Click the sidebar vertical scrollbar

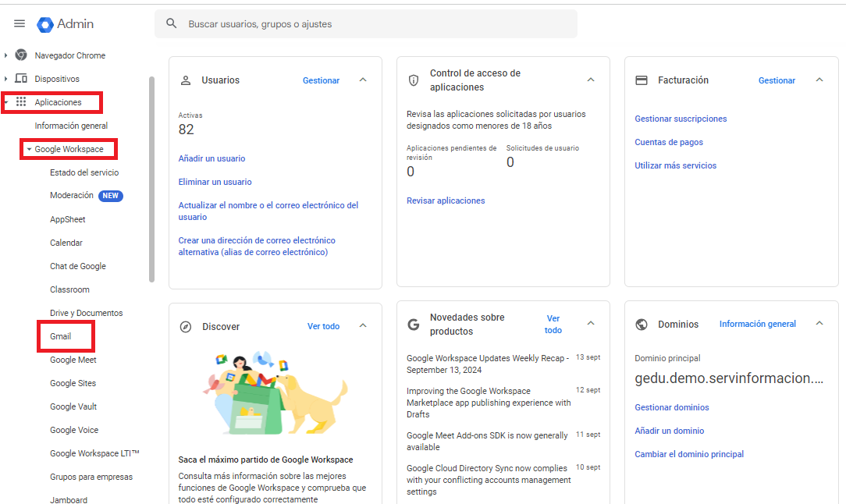tap(151, 179)
